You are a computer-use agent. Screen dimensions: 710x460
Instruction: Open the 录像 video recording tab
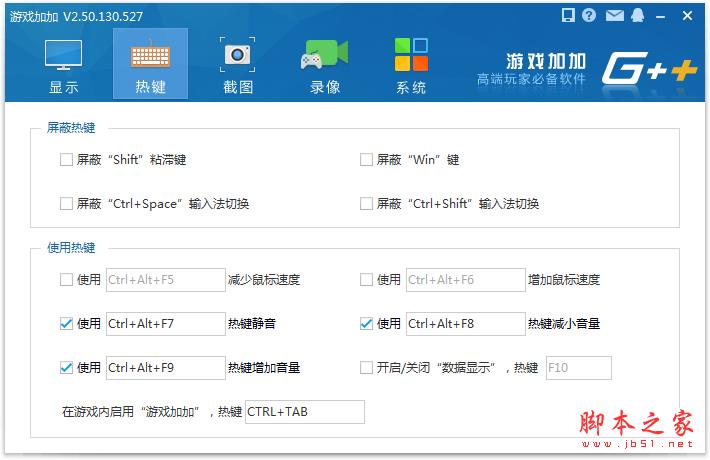[x=325, y=64]
